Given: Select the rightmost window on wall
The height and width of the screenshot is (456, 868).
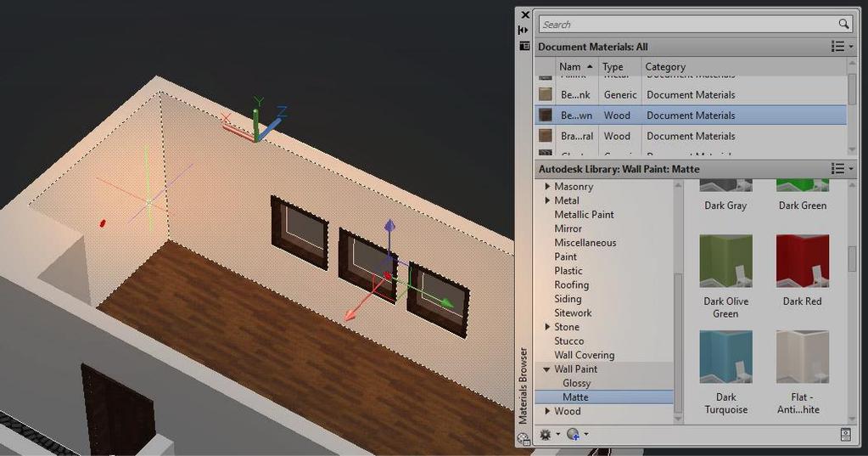Looking at the screenshot, I should coord(438,299).
